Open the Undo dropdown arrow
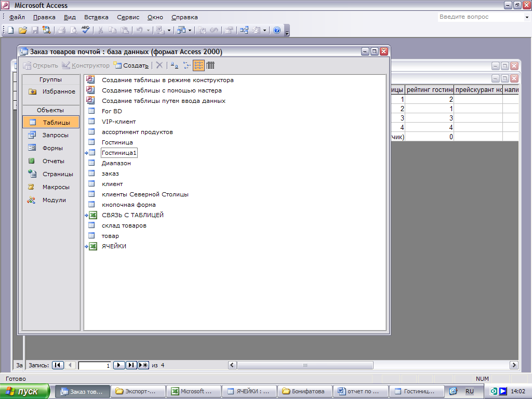The height and width of the screenshot is (399, 532). [148, 30]
